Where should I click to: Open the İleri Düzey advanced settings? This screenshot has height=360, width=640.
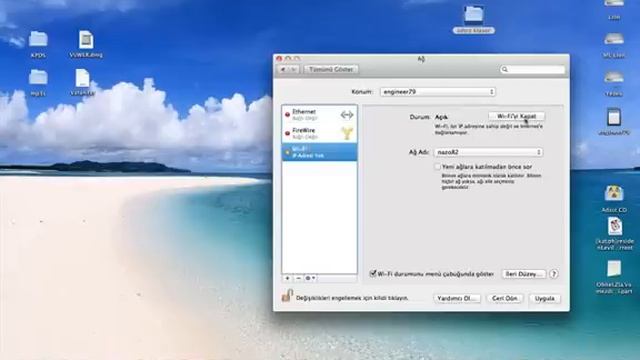click(x=524, y=274)
